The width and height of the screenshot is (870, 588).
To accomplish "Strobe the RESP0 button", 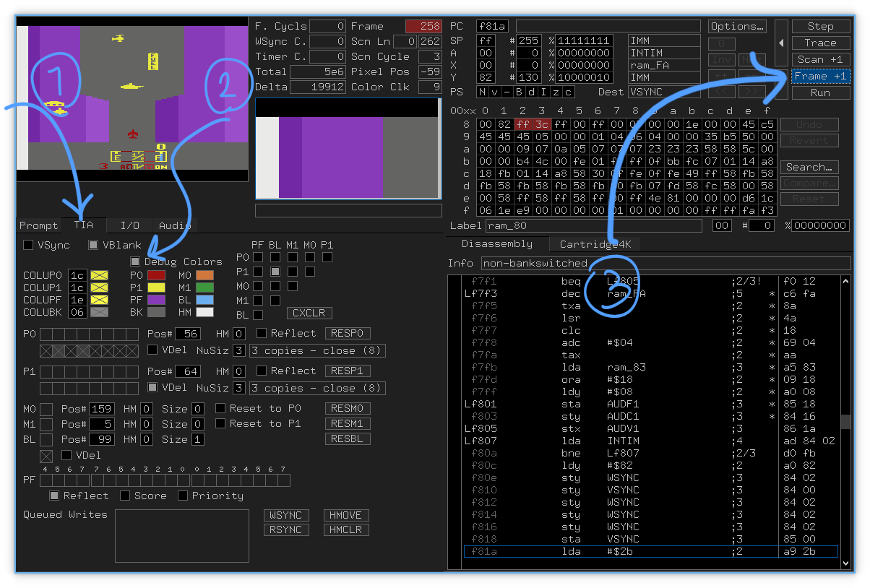I will 348,333.
